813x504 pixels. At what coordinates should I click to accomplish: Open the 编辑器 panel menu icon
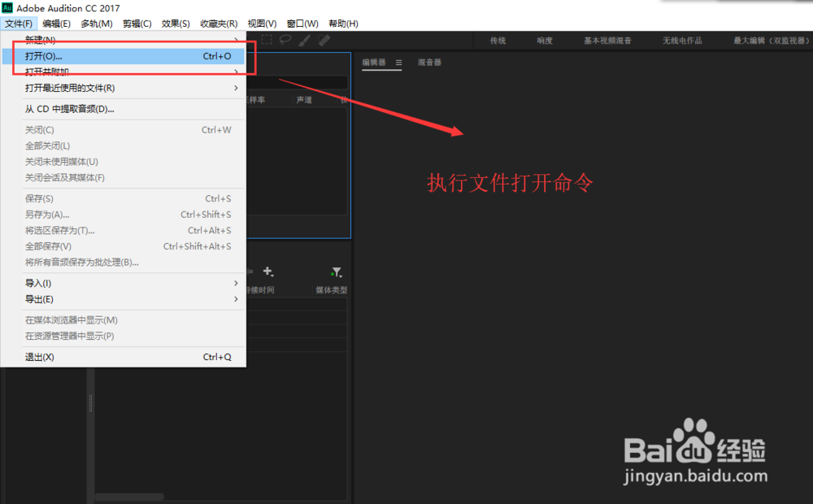coord(398,63)
